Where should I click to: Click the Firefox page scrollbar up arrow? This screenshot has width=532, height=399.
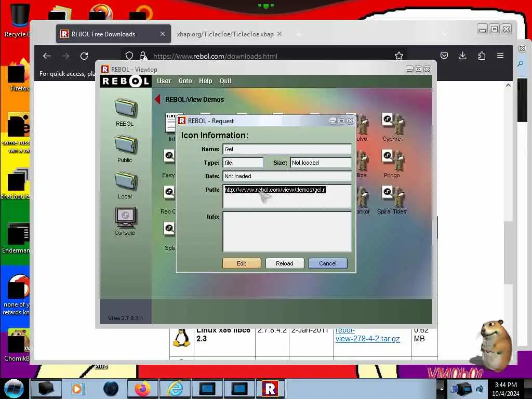[x=508, y=86]
